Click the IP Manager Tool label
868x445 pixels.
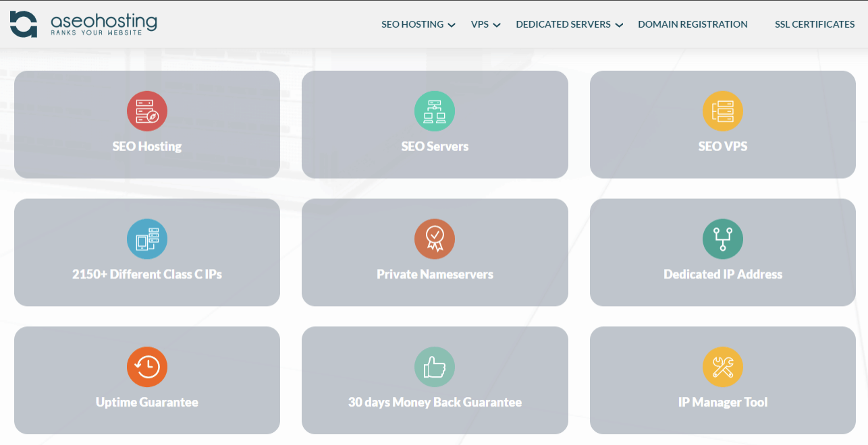[723, 403]
